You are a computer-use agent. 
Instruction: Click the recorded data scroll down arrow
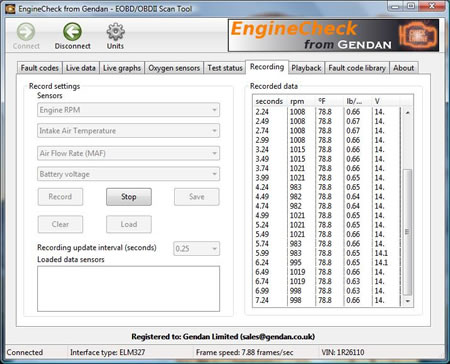click(x=407, y=301)
